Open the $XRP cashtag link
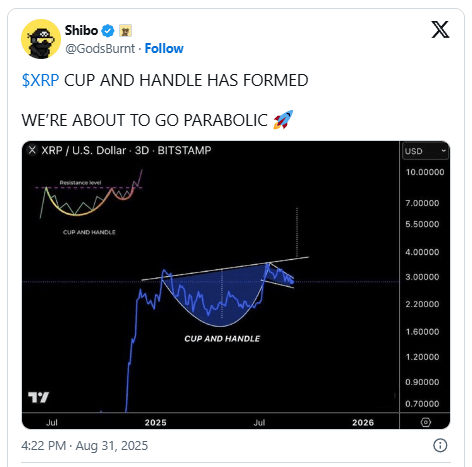 [x=40, y=80]
